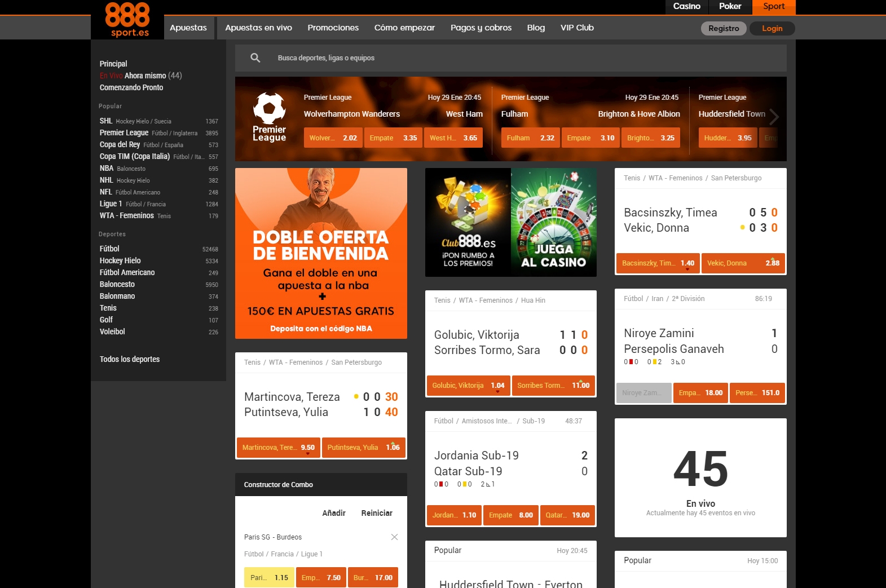Bet on Empate at 3.35
This screenshot has height=588, width=886.
(x=394, y=138)
